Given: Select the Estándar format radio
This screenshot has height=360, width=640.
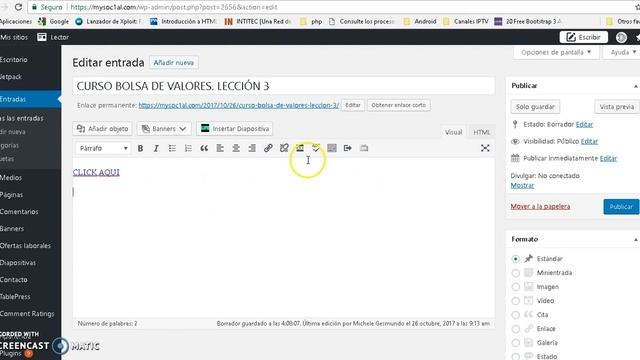Looking at the screenshot, I should [x=516, y=259].
